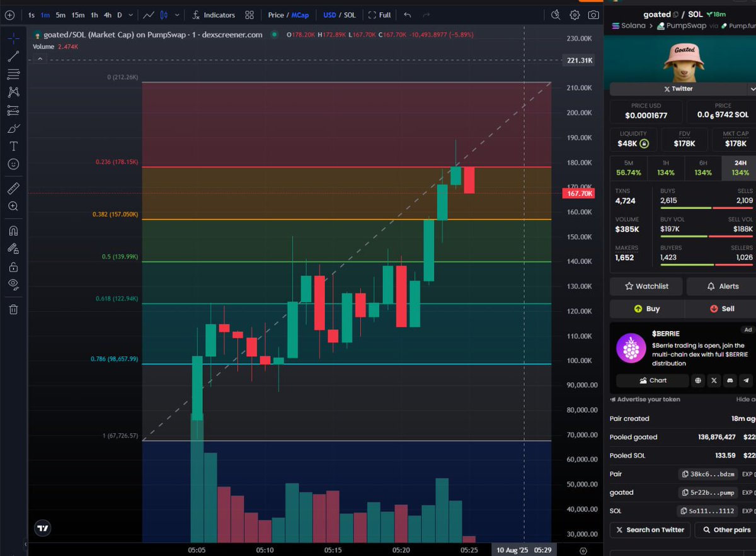The image size is (756, 556).
Task: Click the Sell button
Action: click(722, 309)
